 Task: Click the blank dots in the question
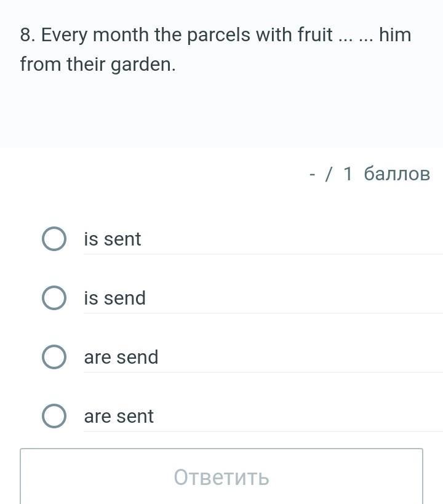[356, 35]
